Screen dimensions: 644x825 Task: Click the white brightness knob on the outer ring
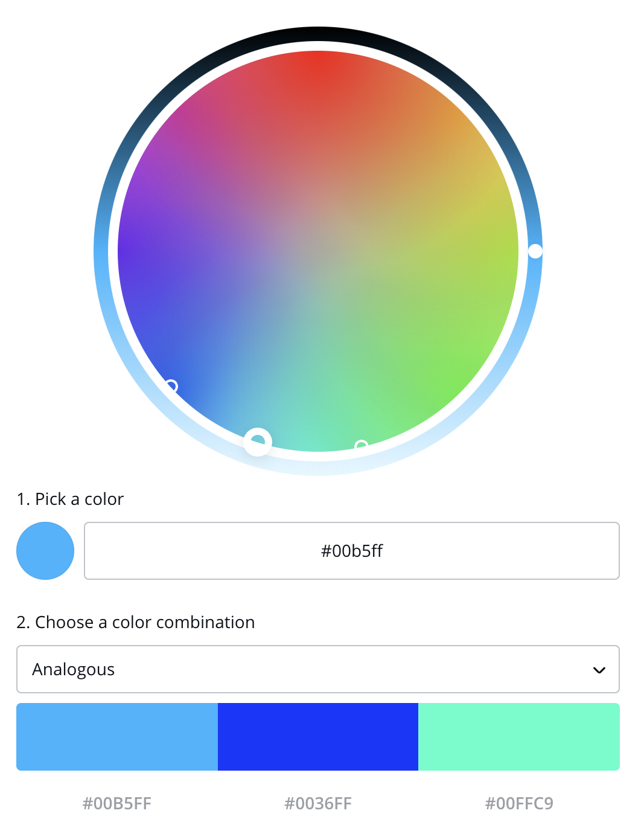(x=535, y=251)
